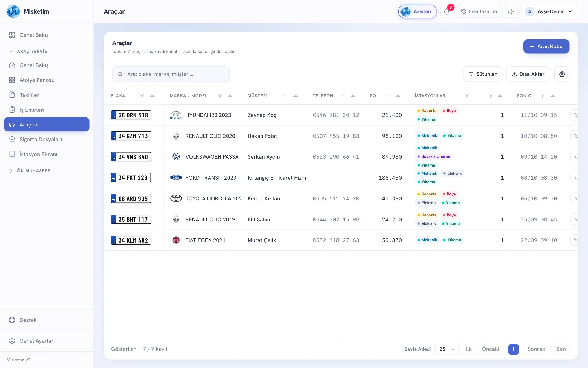This screenshot has width=588, height=368.
Task: Open the Asistan assistant
Action: [x=417, y=11]
